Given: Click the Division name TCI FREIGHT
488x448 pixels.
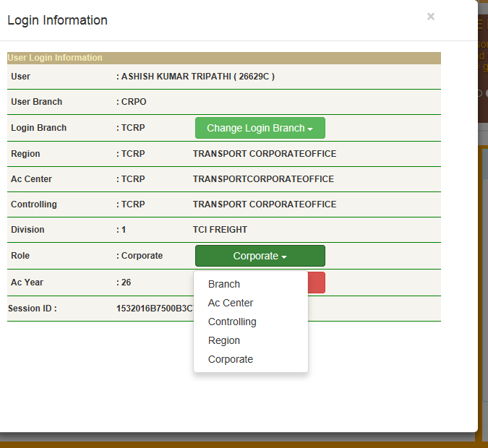Looking at the screenshot, I should point(220,230).
